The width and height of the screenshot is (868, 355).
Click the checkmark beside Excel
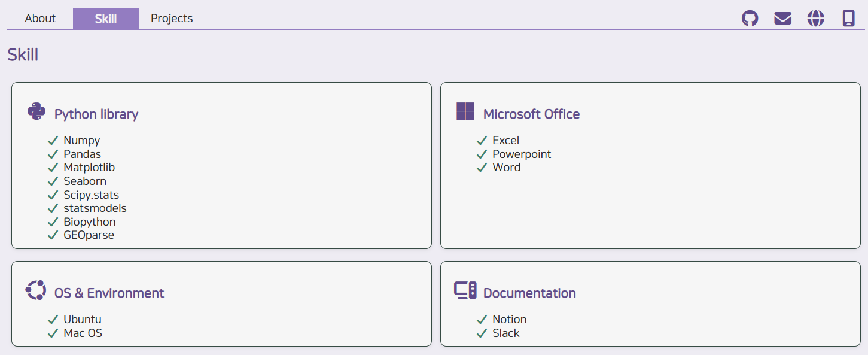482,141
